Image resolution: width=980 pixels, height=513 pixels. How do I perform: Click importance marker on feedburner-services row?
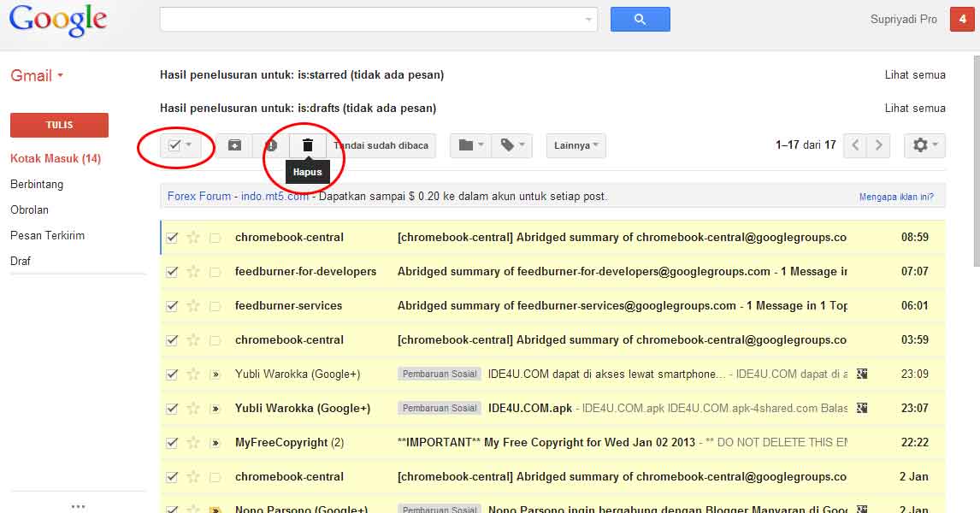coord(215,306)
